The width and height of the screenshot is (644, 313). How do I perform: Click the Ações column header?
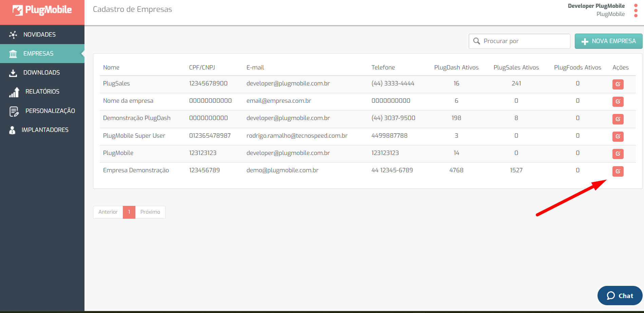[x=621, y=67]
